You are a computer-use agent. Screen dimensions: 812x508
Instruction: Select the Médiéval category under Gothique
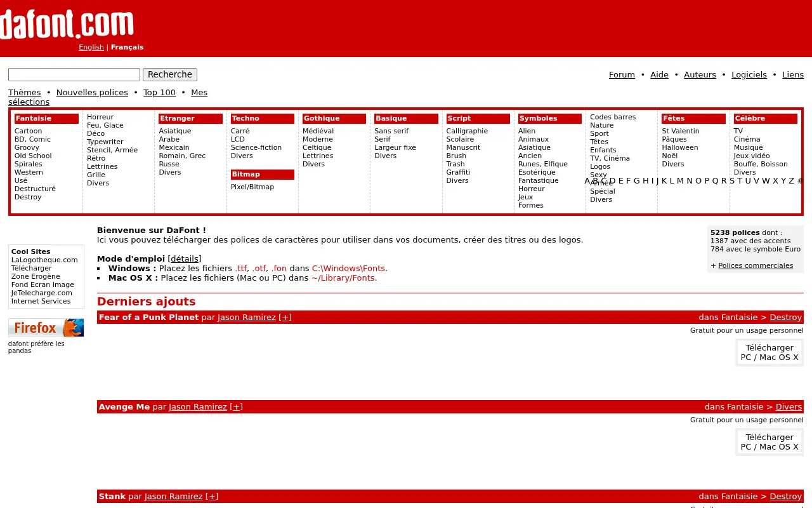coord(318,131)
